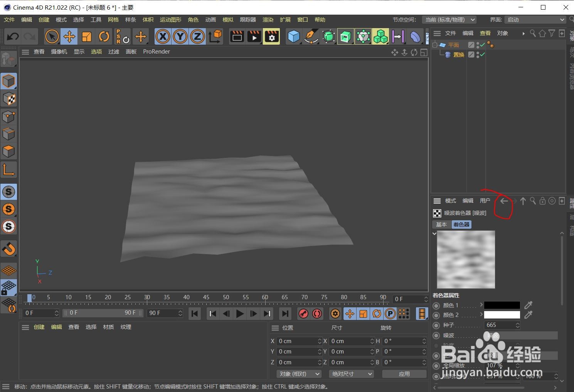Viewport: 574px width, 392px height.
Task: Open the 对象 (相对) dropdown at bottom
Action: [x=299, y=374]
